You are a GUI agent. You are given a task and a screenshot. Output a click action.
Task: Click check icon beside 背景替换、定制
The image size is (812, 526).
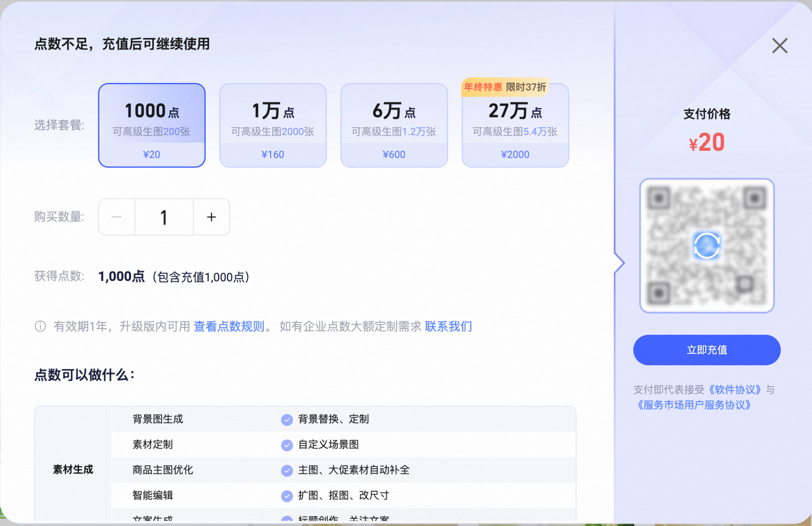click(x=287, y=420)
